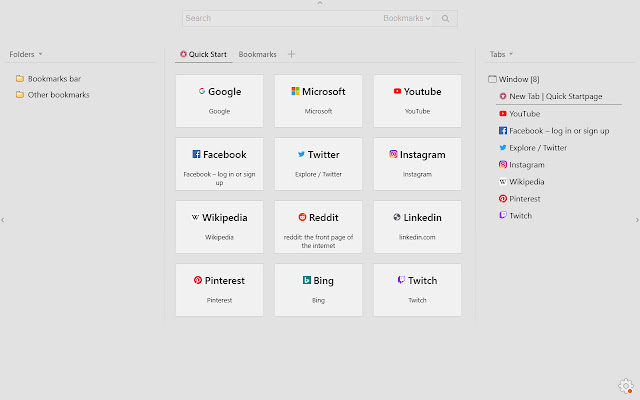The width and height of the screenshot is (640, 400).
Task: Click the Twitter tile's bird icon
Action: tap(301, 154)
